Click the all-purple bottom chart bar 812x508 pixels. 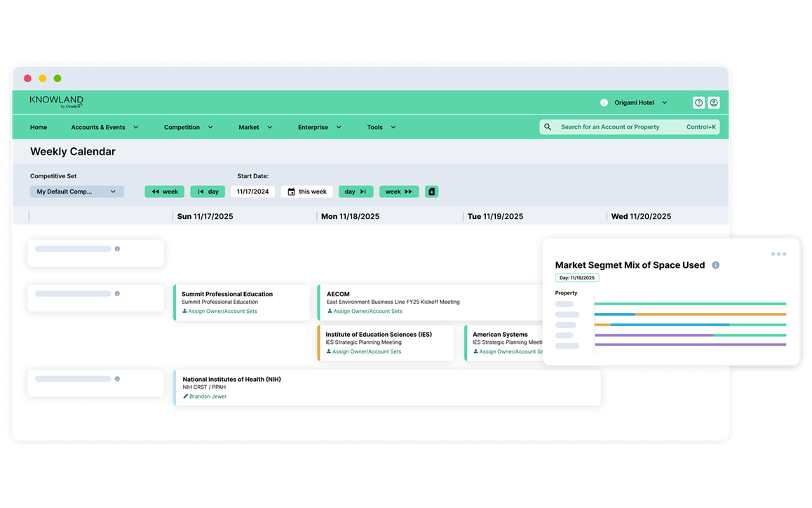690,345
